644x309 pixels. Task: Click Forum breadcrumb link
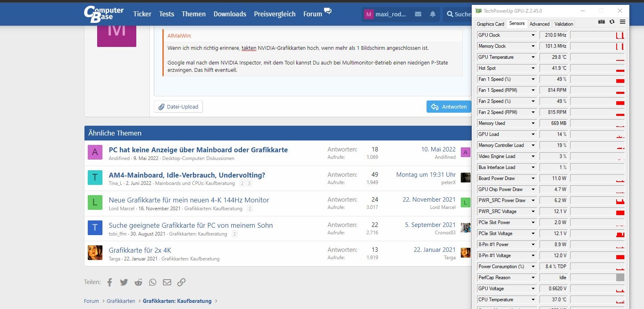(x=91, y=301)
